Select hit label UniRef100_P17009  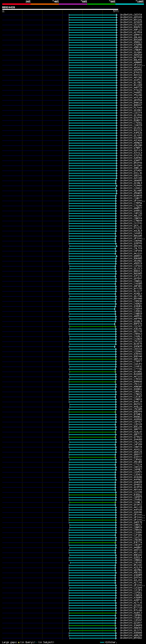click(x=131, y=108)
